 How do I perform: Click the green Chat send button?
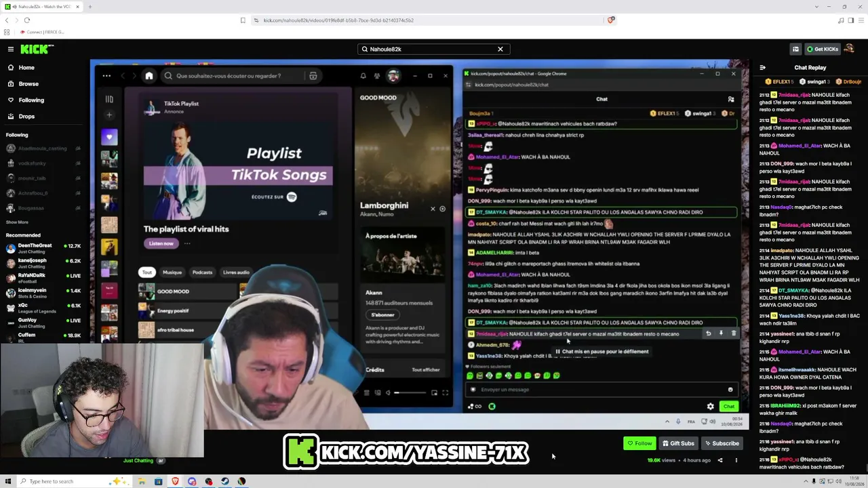729,407
